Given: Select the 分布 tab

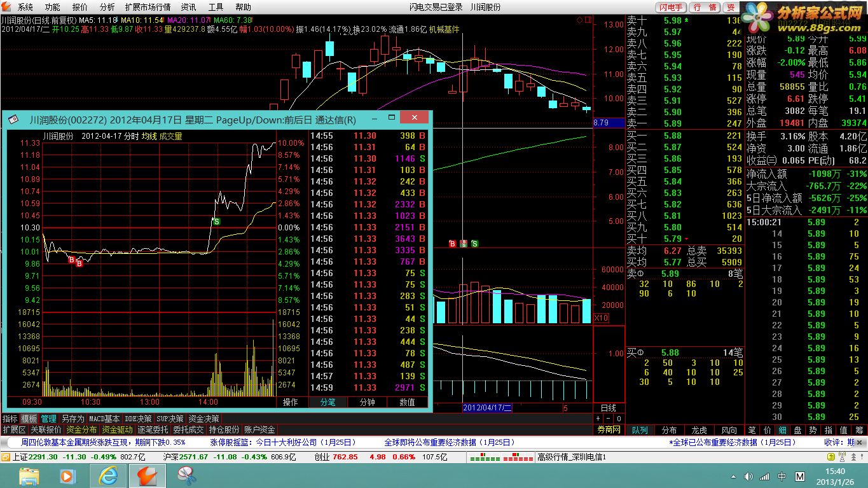Looking at the screenshot, I should pyautogui.click(x=670, y=430).
